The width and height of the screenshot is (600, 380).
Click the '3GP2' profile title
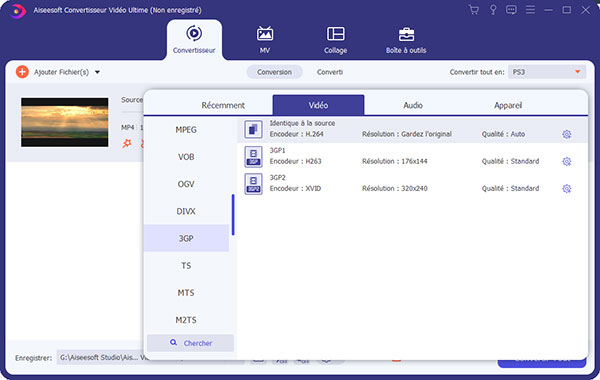pyautogui.click(x=277, y=178)
